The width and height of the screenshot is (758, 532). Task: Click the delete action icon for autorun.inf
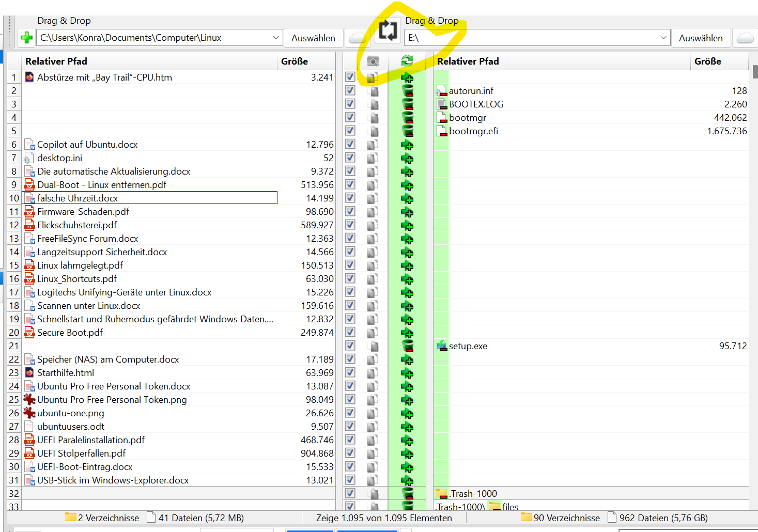(x=407, y=91)
